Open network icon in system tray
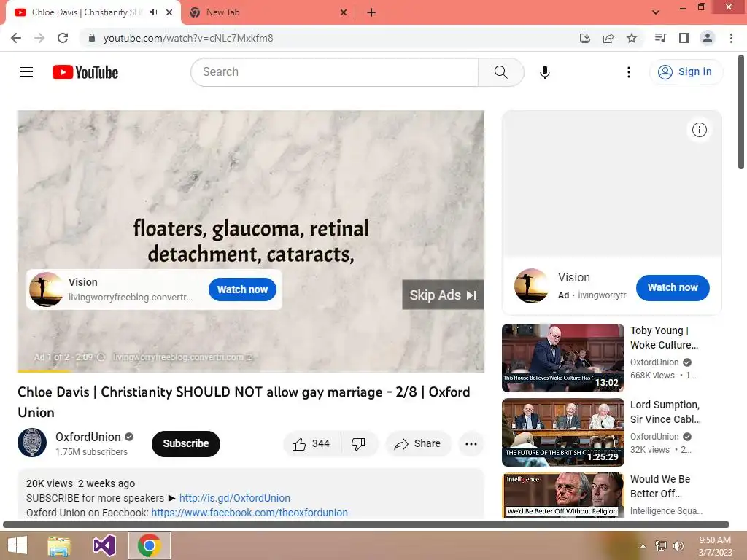Screen dimensions: 747x560 [x=661, y=545]
